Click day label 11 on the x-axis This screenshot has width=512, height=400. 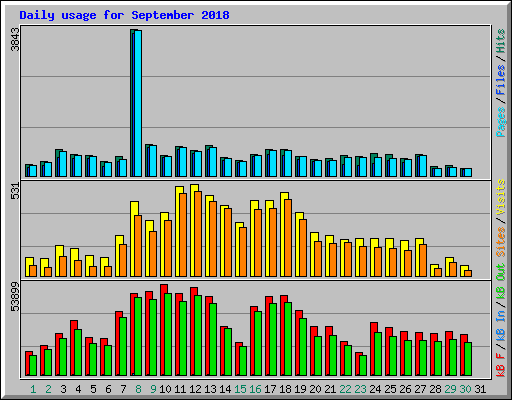point(180,389)
